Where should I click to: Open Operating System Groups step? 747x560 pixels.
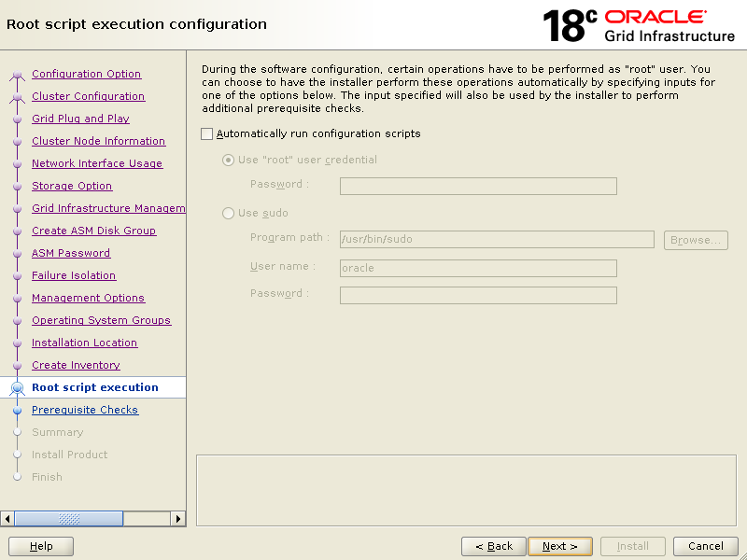pyautogui.click(x=101, y=320)
